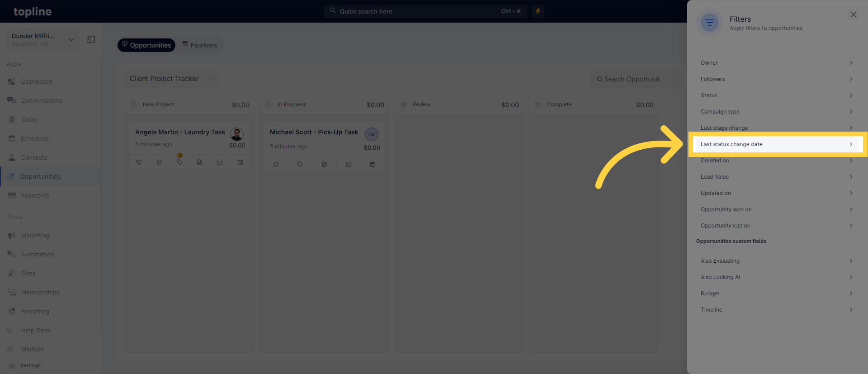Select Opportunities in the sidebar
The width and height of the screenshot is (868, 374).
tap(50, 177)
